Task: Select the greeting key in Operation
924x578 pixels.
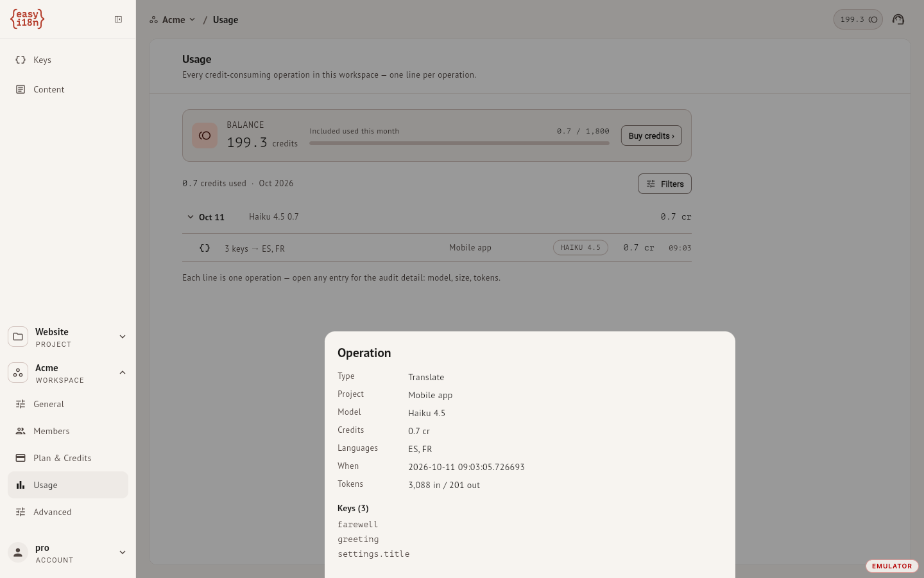Action: pos(358,539)
